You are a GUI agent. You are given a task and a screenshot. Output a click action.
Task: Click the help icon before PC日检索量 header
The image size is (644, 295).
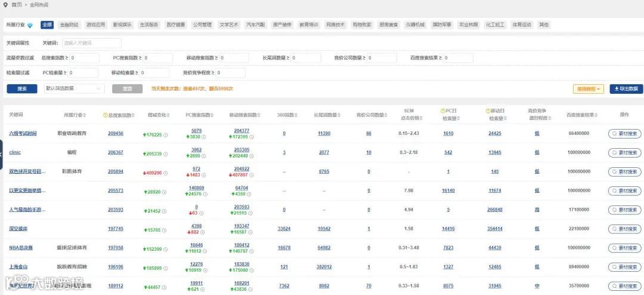(x=442, y=110)
